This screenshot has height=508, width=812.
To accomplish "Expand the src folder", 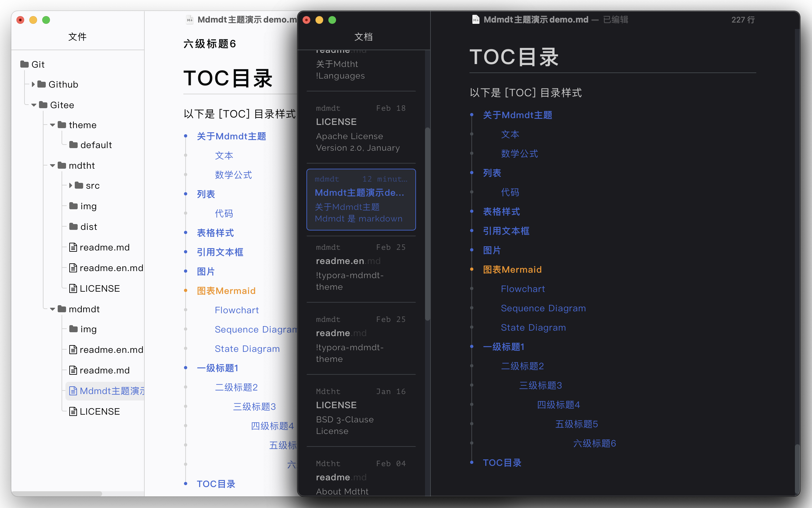I will (71, 185).
